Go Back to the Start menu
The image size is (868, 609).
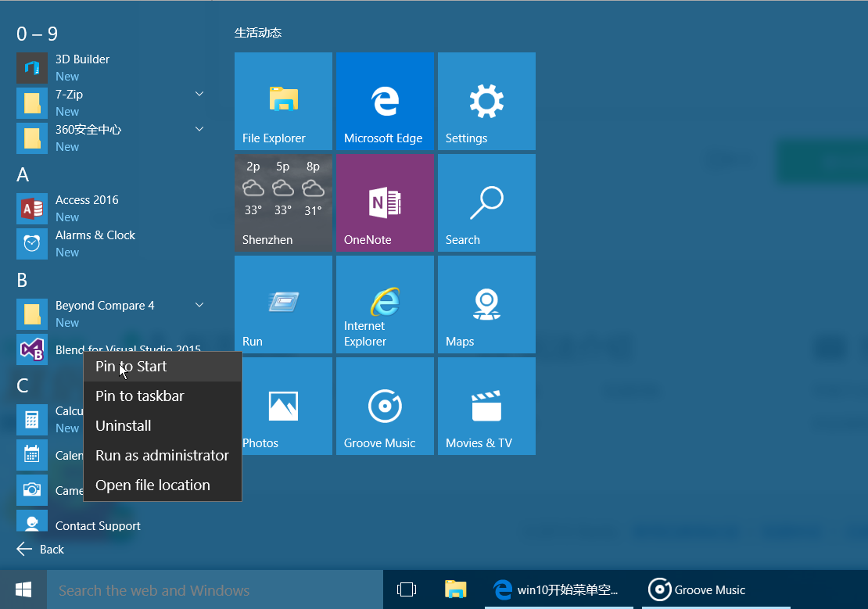pyautogui.click(x=41, y=550)
